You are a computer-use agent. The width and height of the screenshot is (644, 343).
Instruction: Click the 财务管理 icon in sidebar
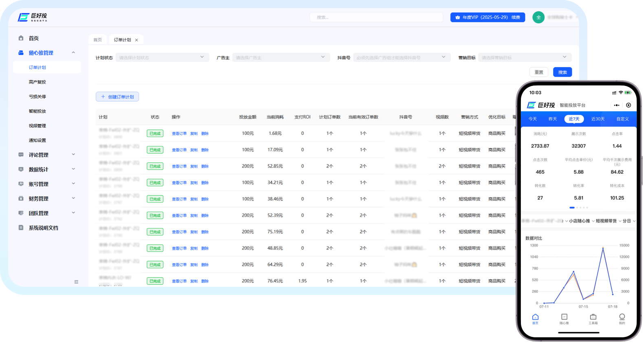click(x=21, y=198)
